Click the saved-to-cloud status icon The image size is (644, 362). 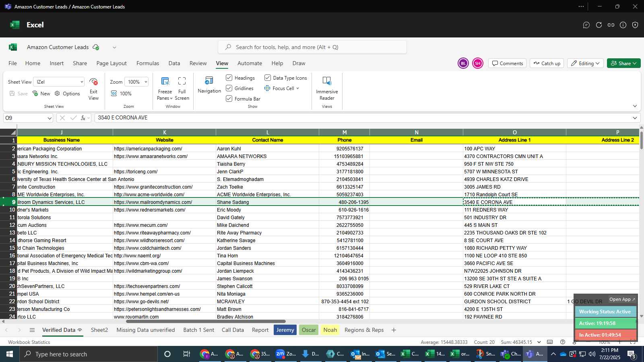click(x=96, y=47)
